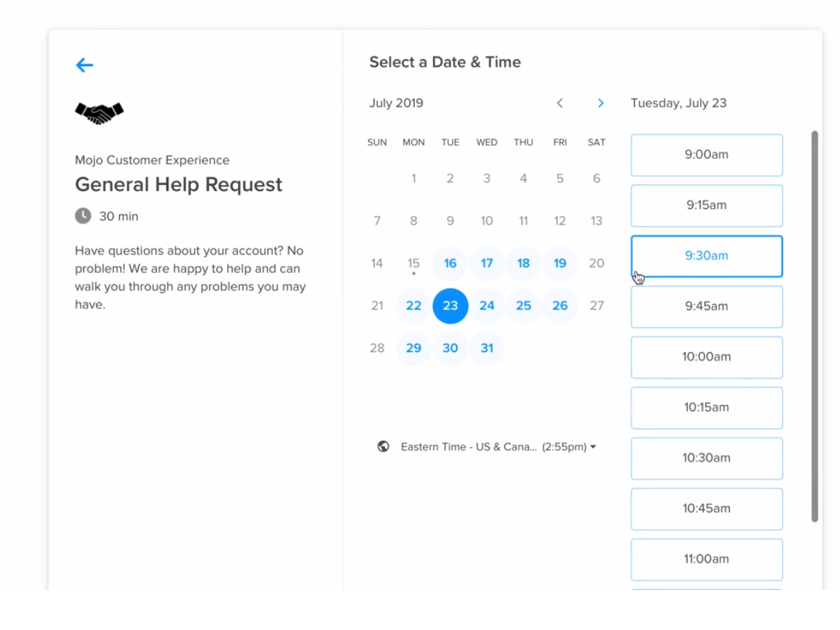Choose July 19 on the calendar
Viewport: 840px width, 630px height.
coord(560,263)
